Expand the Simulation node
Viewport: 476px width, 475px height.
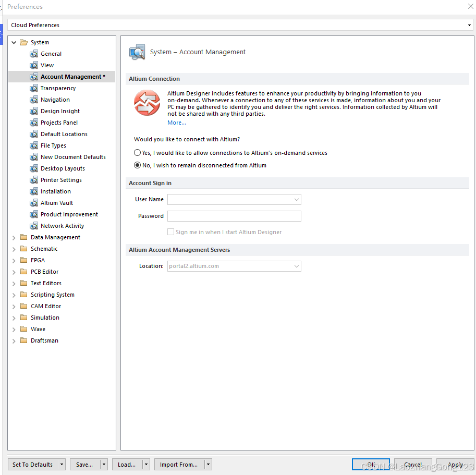click(14, 318)
